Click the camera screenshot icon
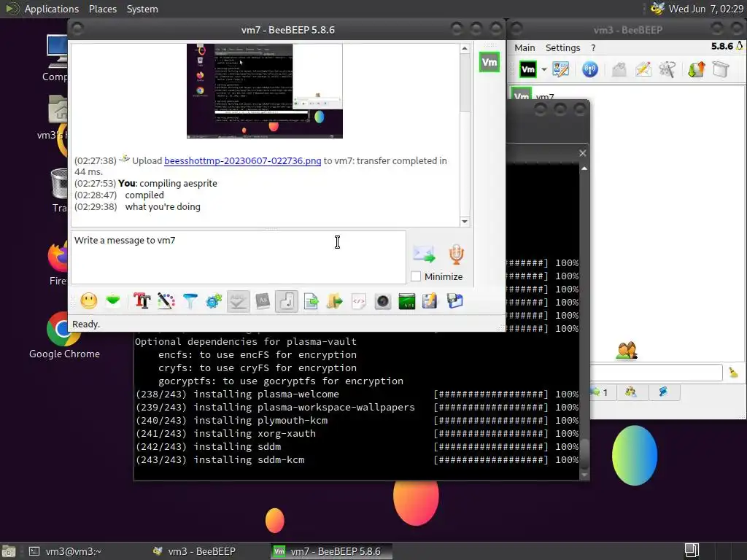 (x=382, y=301)
